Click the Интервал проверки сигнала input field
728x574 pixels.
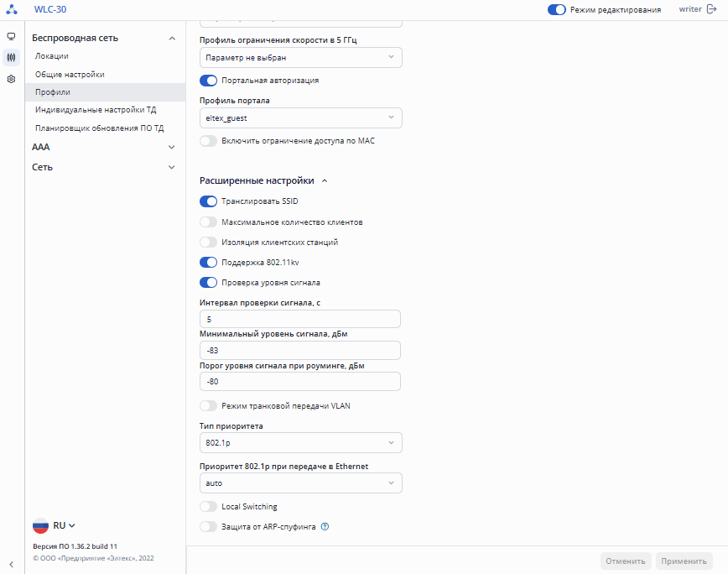pyautogui.click(x=301, y=319)
